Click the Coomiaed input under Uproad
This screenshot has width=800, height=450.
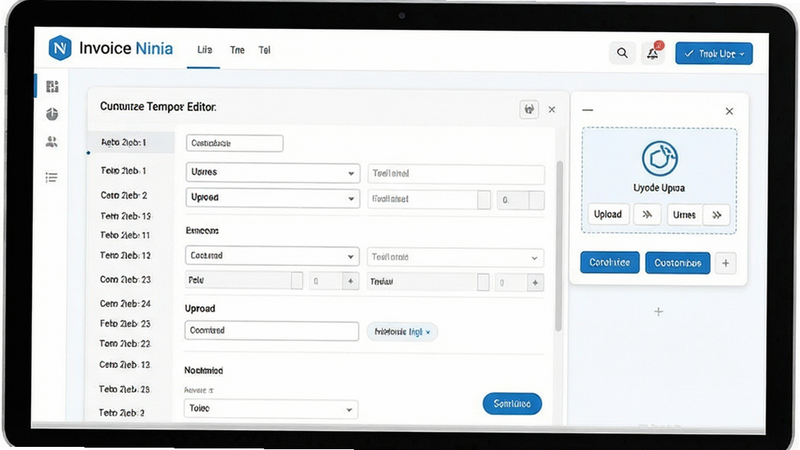(x=271, y=331)
